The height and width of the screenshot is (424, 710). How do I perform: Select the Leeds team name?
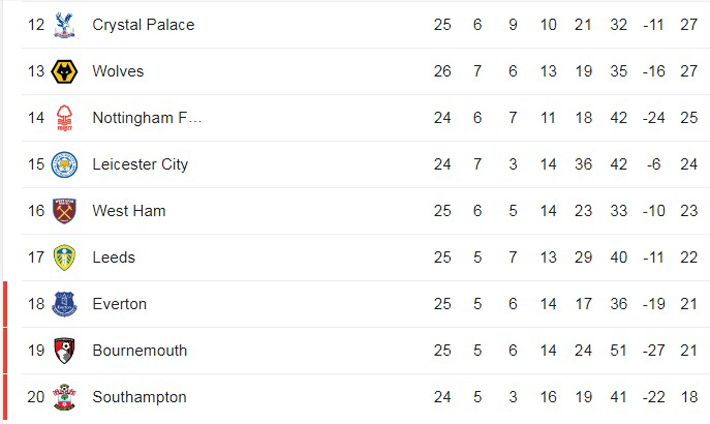114,258
